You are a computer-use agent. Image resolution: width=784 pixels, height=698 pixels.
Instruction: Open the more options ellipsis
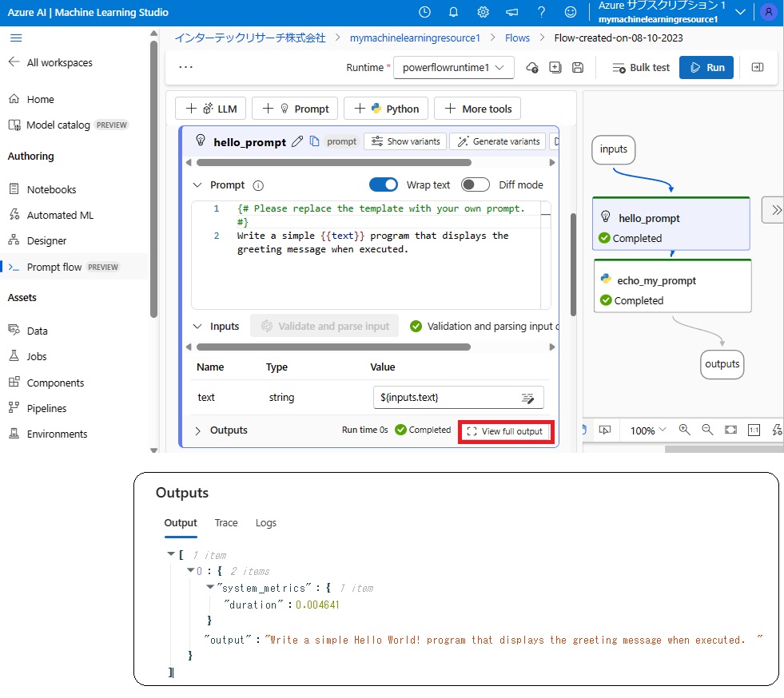click(x=186, y=67)
